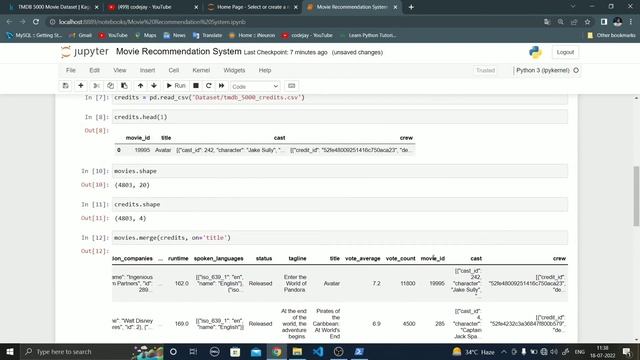Open Visual Studio Code from taskbar
This screenshot has width=640, height=360.
tap(318, 351)
